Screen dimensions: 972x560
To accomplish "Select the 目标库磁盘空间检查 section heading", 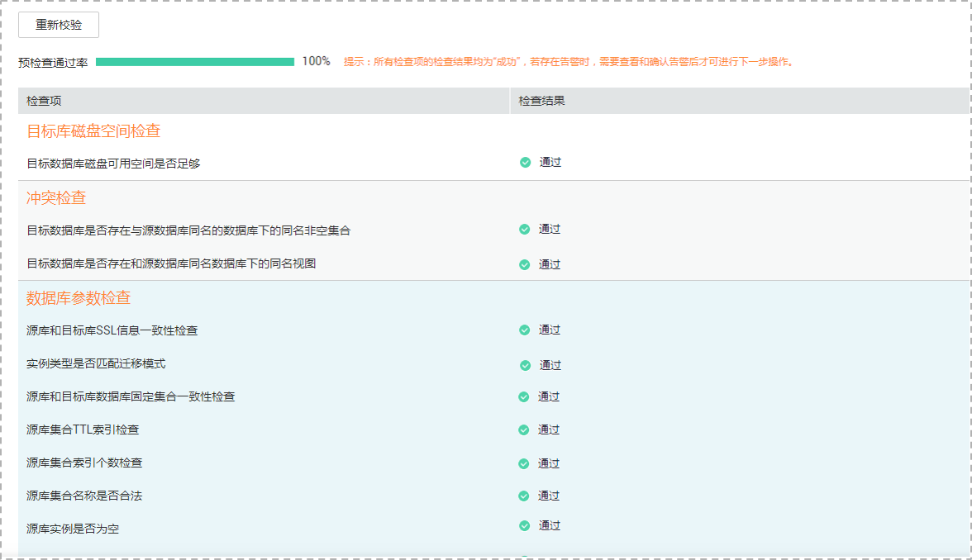I will point(93,131).
